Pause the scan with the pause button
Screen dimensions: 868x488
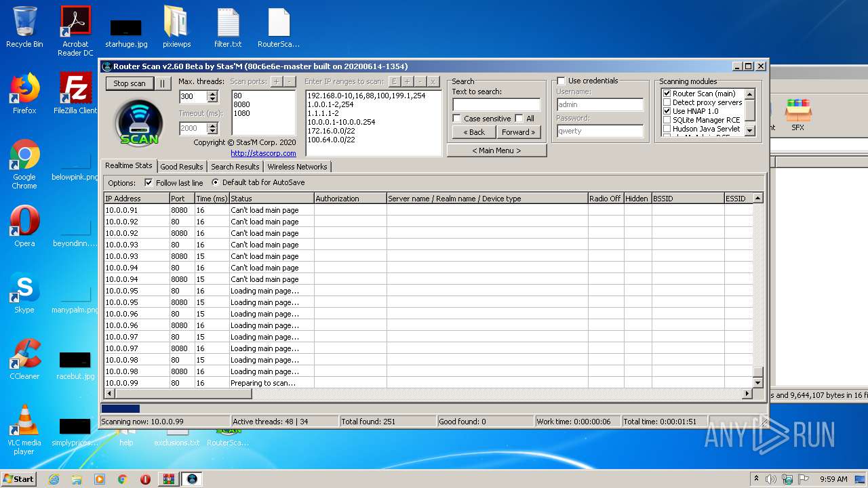[162, 83]
